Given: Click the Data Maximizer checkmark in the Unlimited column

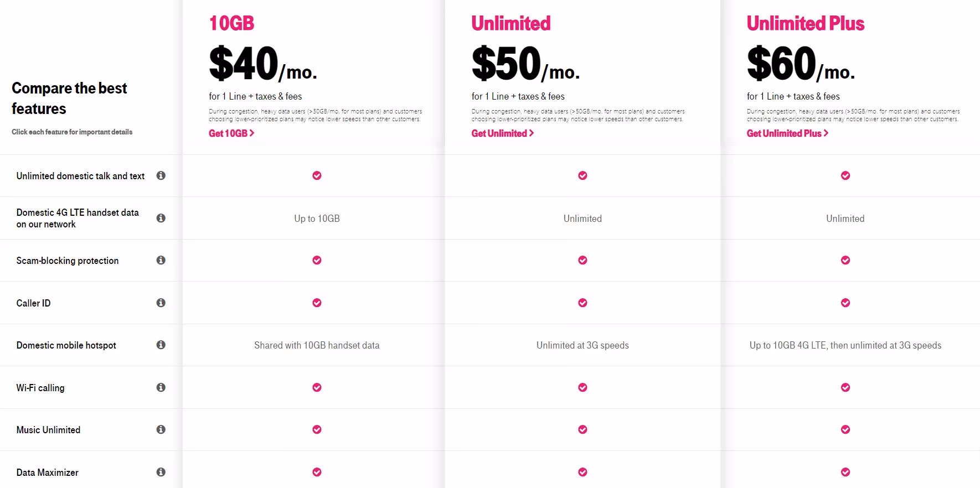Looking at the screenshot, I should (x=582, y=472).
